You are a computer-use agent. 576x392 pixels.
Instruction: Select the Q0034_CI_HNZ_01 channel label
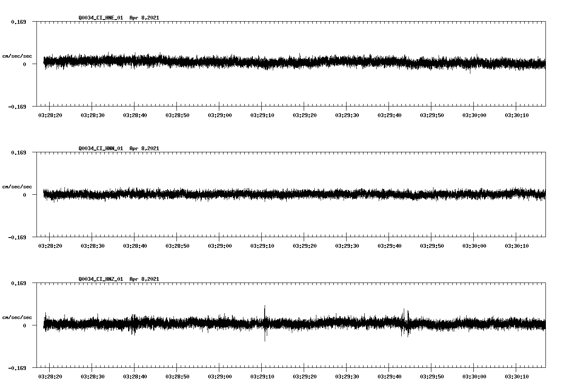click(101, 279)
